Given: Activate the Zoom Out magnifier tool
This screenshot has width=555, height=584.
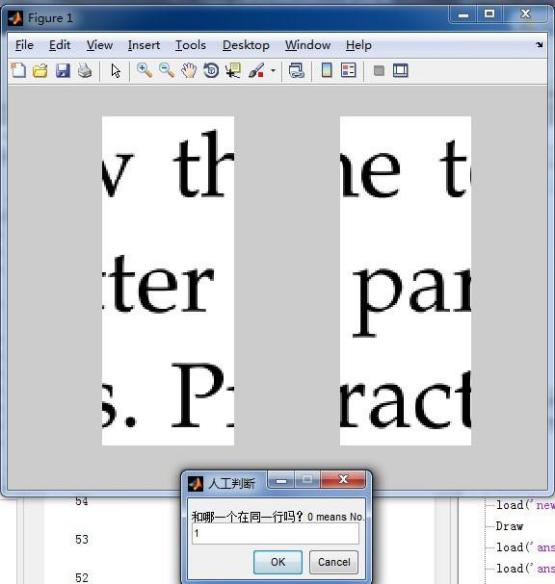Looking at the screenshot, I should click(x=166, y=70).
